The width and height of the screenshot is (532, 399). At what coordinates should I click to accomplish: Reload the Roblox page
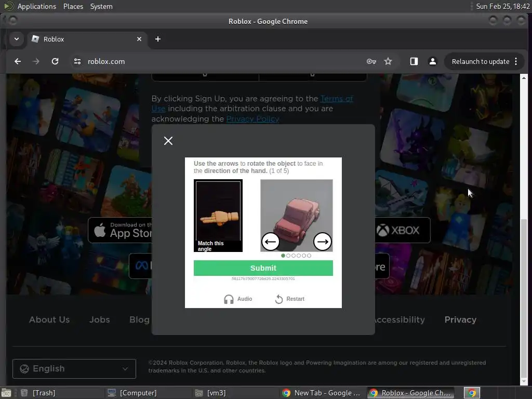pyautogui.click(x=55, y=61)
